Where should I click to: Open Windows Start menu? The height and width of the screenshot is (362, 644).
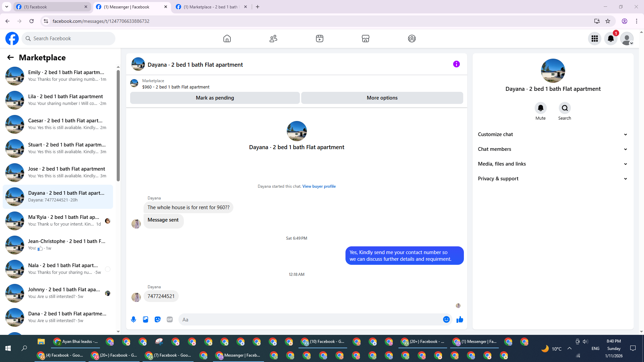pyautogui.click(x=8, y=348)
